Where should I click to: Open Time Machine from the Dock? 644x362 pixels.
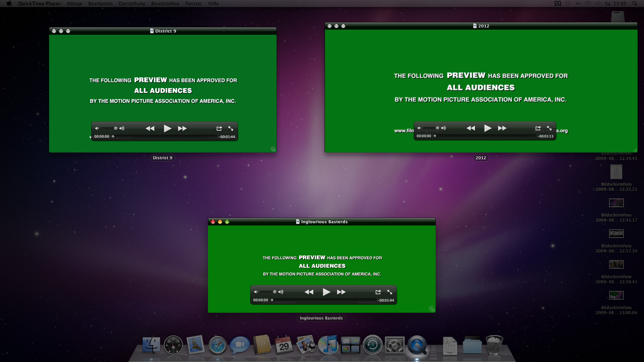coord(373,345)
